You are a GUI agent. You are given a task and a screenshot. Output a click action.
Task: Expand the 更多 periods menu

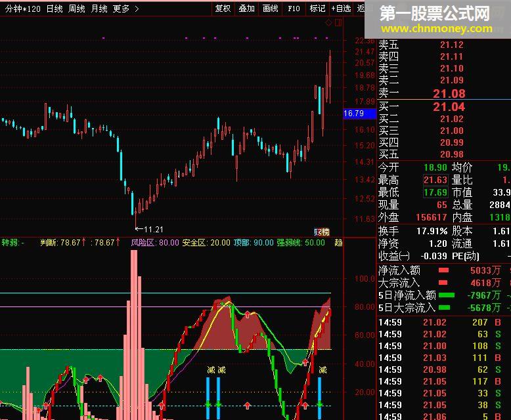click(x=125, y=9)
